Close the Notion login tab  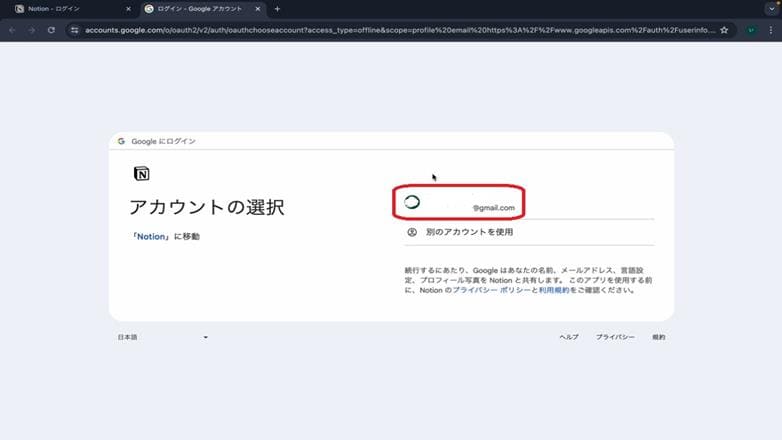pyautogui.click(x=128, y=9)
